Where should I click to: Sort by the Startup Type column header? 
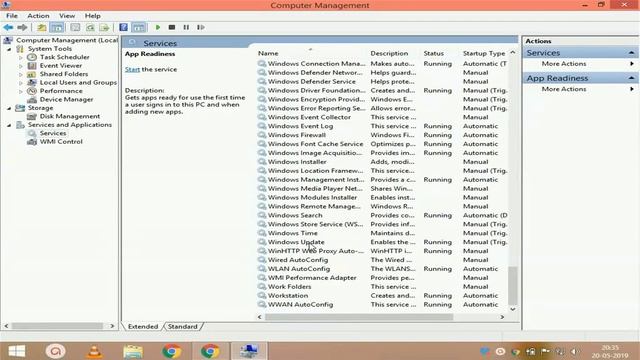484,53
